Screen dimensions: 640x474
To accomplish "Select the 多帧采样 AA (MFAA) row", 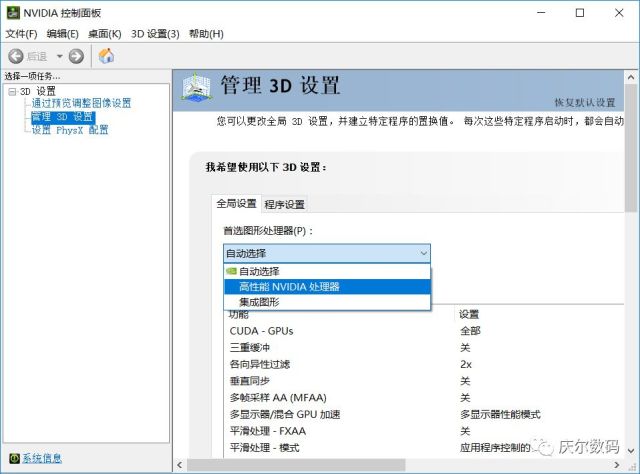I will click(x=424, y=398).
